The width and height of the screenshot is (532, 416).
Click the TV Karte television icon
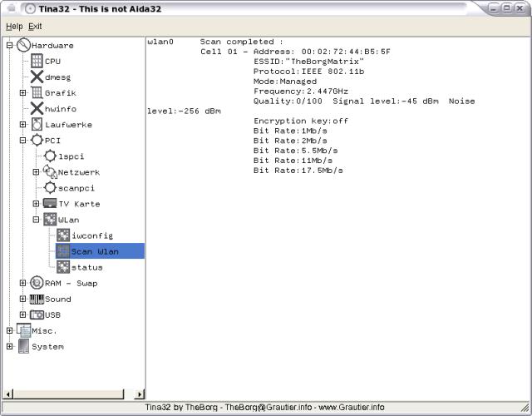(50, 203)
